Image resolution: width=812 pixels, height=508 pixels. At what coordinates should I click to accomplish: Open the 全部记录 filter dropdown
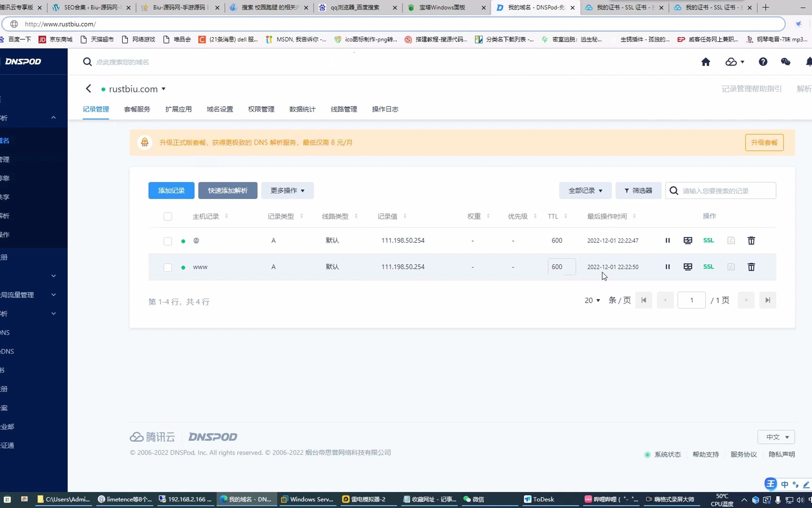(x=585, y=191)
